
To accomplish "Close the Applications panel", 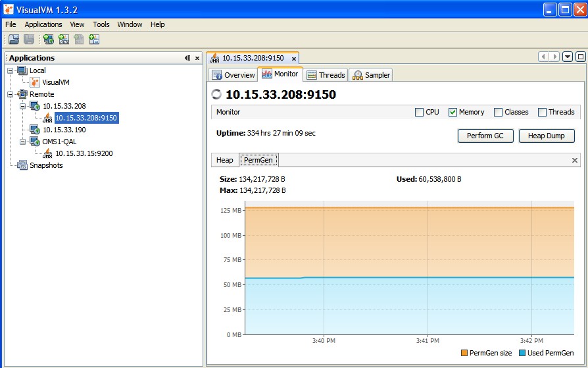I will [197, 58].
